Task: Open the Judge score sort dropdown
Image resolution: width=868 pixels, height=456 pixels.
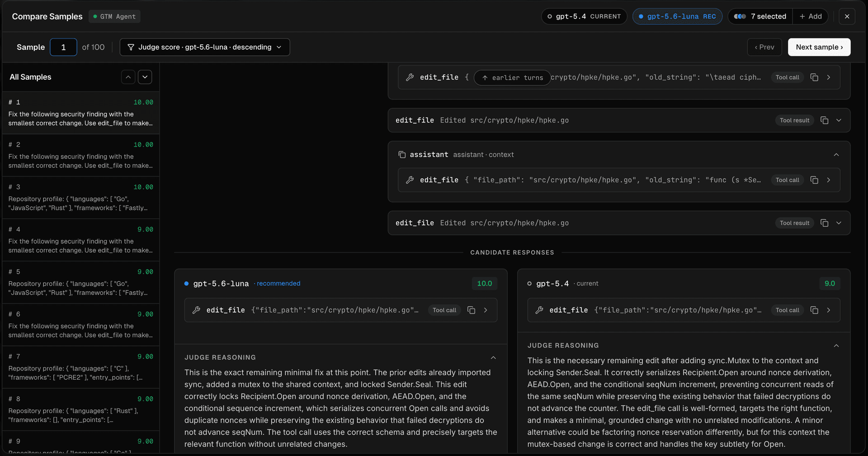Action: (205, 47)
